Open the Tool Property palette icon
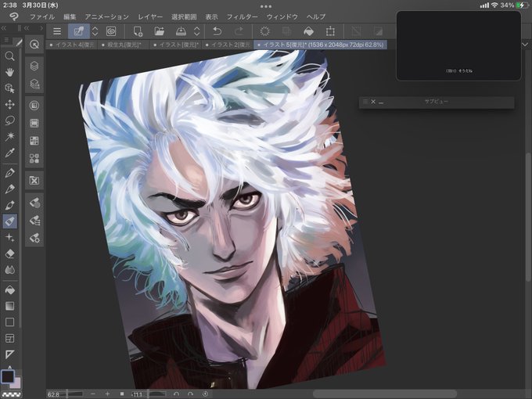 click(34, 221)
